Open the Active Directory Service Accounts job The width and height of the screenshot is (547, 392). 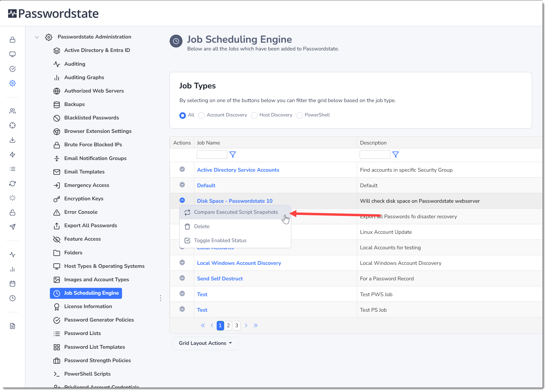(x=238, y=170)
